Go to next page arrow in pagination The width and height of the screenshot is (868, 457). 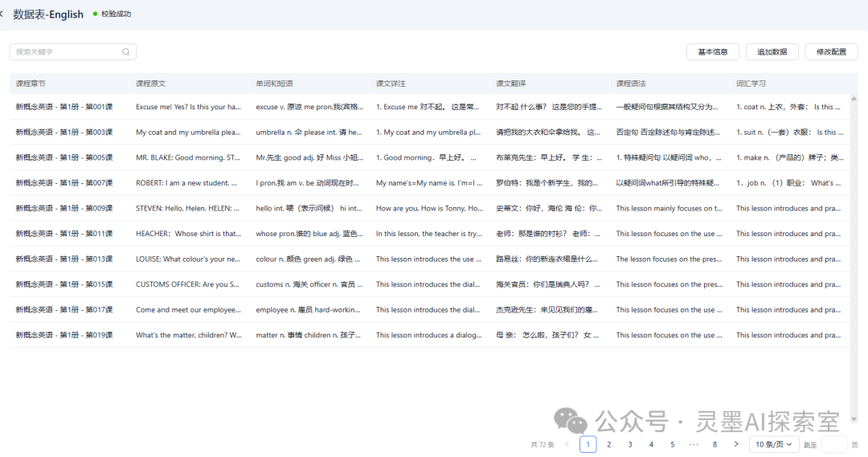735,444
